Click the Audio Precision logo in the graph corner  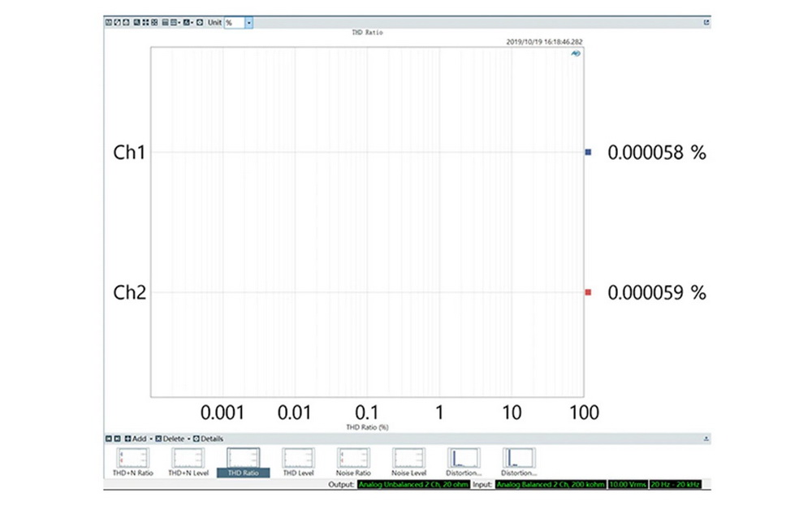click(576, 54)
